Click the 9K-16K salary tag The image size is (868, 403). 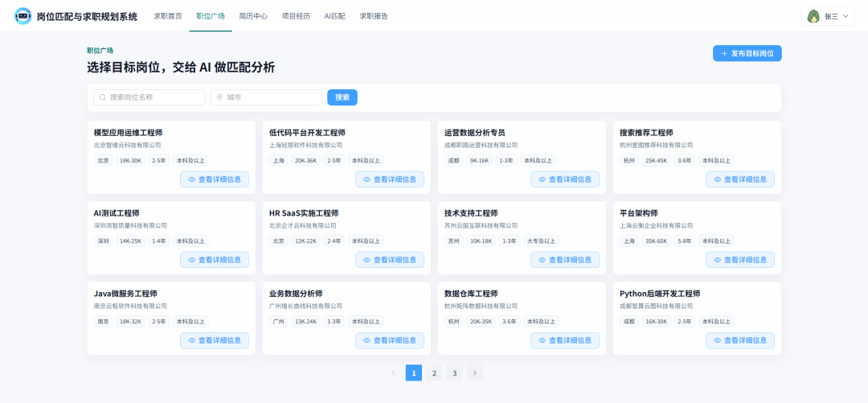[x=479, y=161]
